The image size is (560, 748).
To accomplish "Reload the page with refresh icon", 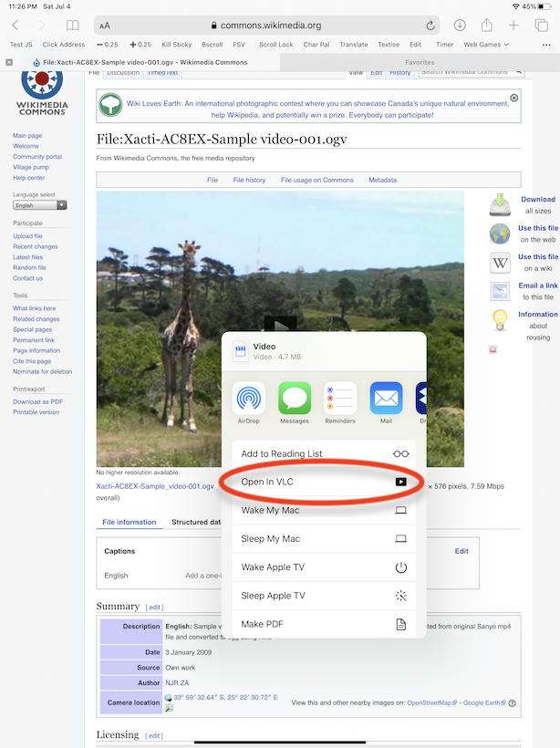I will 430,26.
